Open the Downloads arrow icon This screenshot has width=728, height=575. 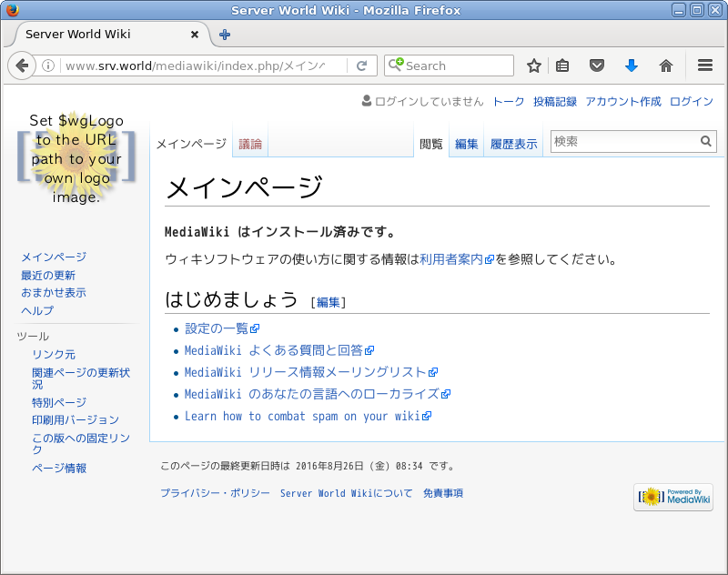click(x=632, y=66)
